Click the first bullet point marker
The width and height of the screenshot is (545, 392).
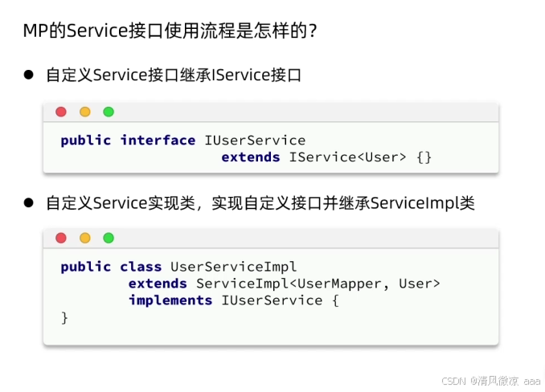tap(28, 74)
